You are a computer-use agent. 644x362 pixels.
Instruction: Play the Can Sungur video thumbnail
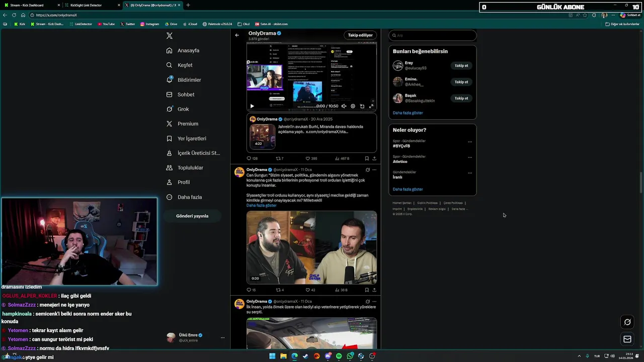pos(311,247)
